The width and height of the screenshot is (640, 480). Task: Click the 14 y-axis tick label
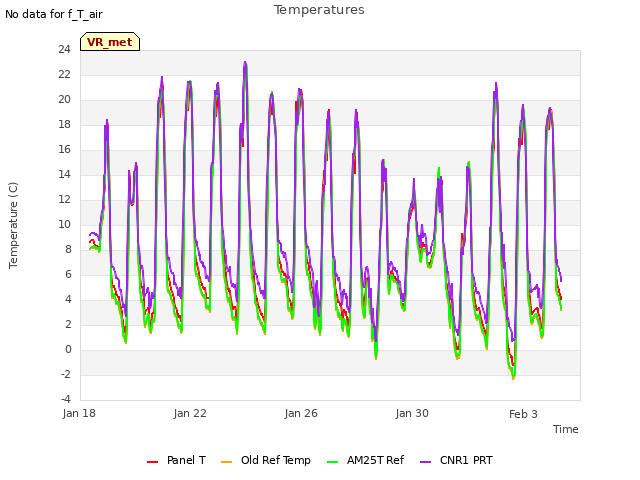64,174
